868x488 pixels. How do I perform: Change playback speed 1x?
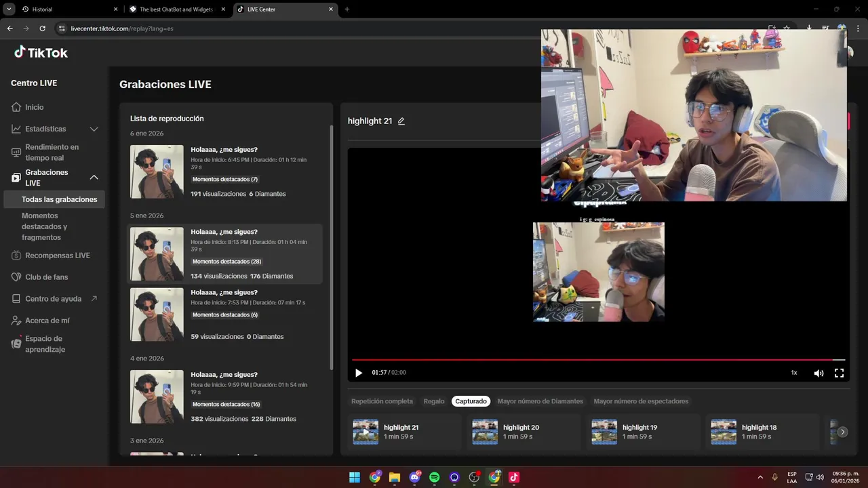click(x=794, y=373)
